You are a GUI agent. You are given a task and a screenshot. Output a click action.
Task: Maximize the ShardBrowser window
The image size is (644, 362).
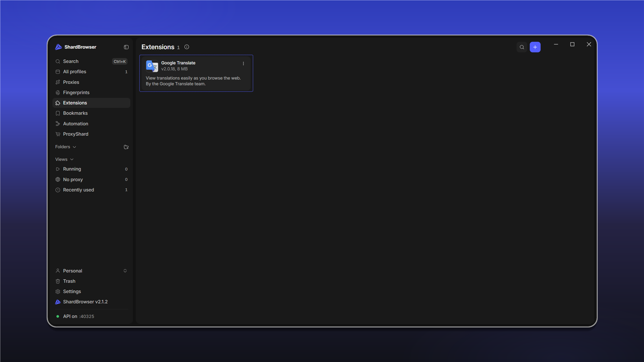point(572,45)
